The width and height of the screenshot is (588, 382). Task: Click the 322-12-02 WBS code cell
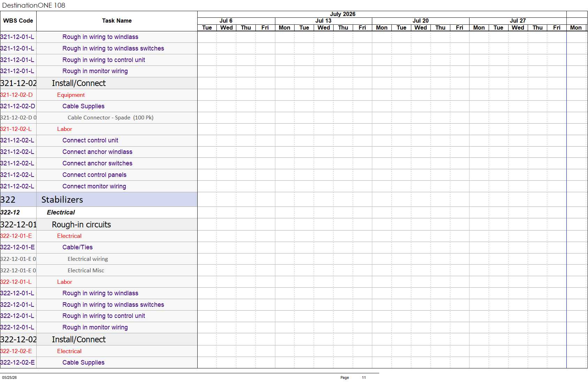[18, 340]
